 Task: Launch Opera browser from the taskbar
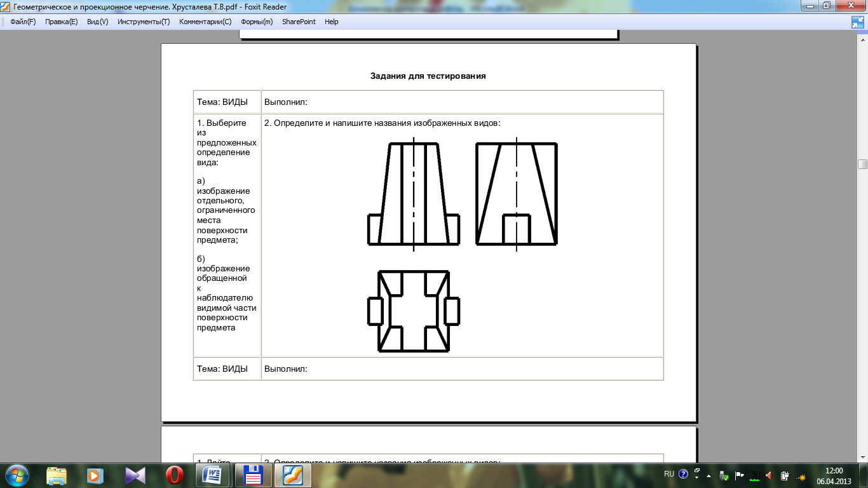pyautogui.click(x=175, y=475)
